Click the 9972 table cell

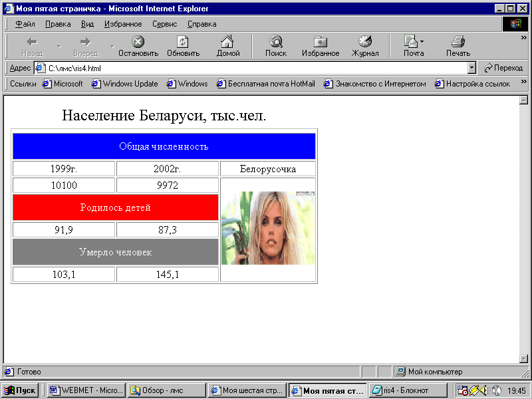[168, 186]
